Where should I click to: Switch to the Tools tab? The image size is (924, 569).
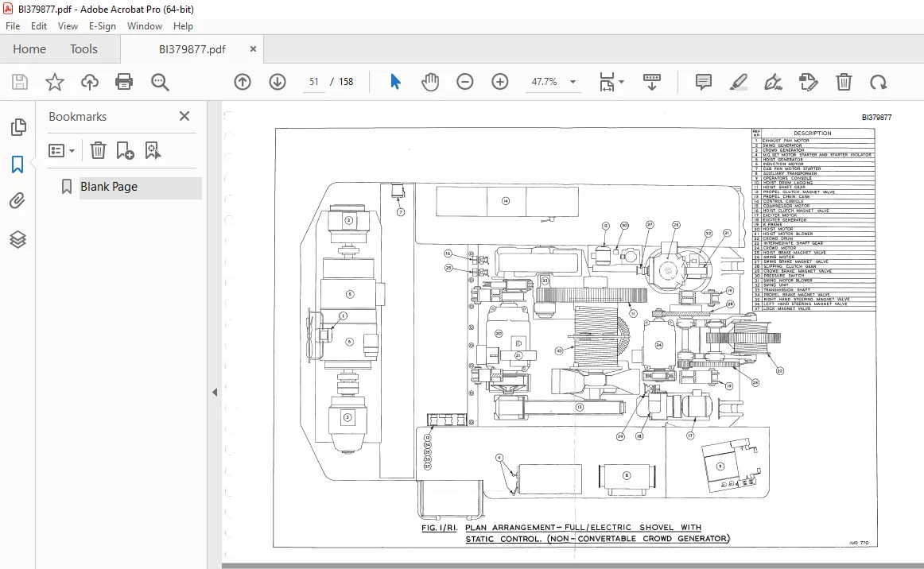click(83, 49)
